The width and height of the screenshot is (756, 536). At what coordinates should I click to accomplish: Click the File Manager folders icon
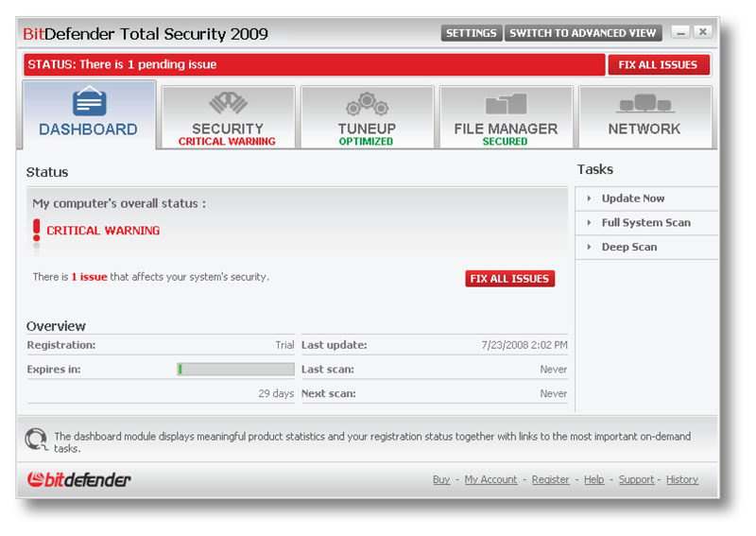[506, 104]
